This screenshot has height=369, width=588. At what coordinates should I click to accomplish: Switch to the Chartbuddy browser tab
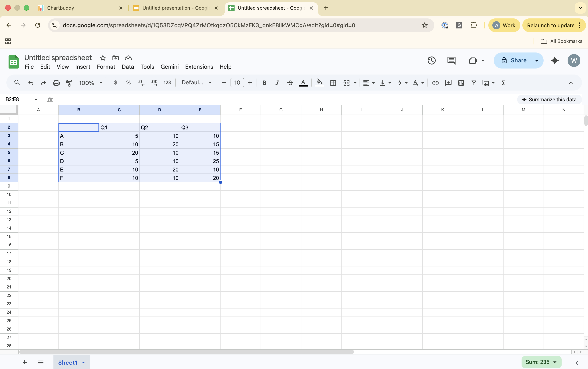pos(61,8)
